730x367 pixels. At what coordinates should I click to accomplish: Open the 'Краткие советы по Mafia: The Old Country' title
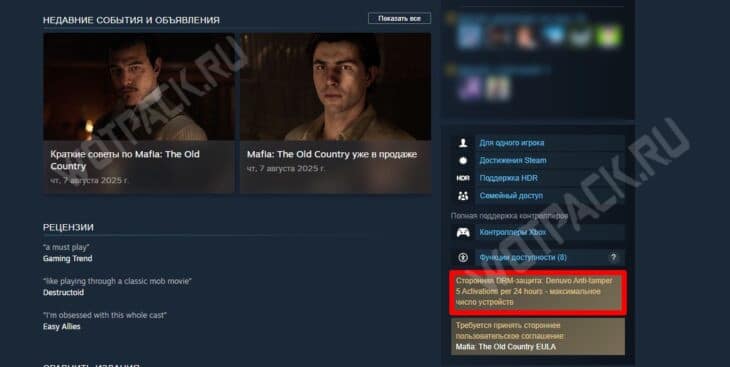125,160
